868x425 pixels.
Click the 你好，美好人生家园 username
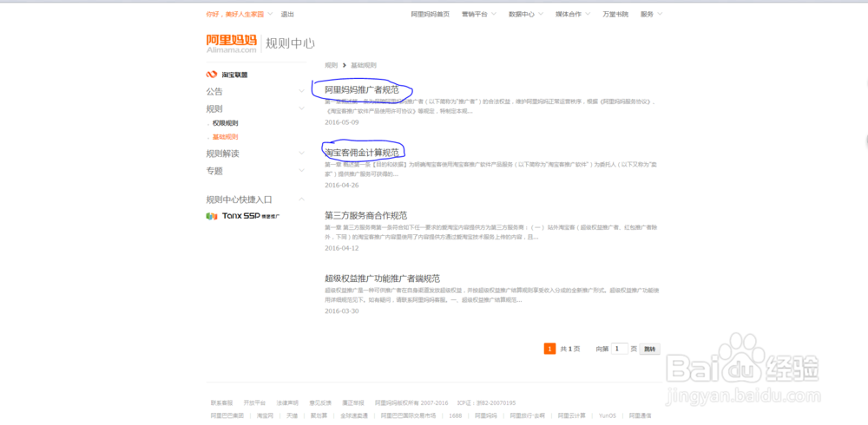point(234,15)
